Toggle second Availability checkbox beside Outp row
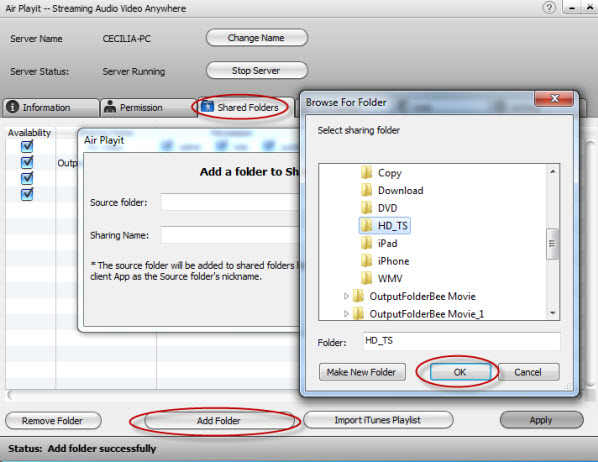The height and width of the screenshot is (462, 598). pos(27,162)
